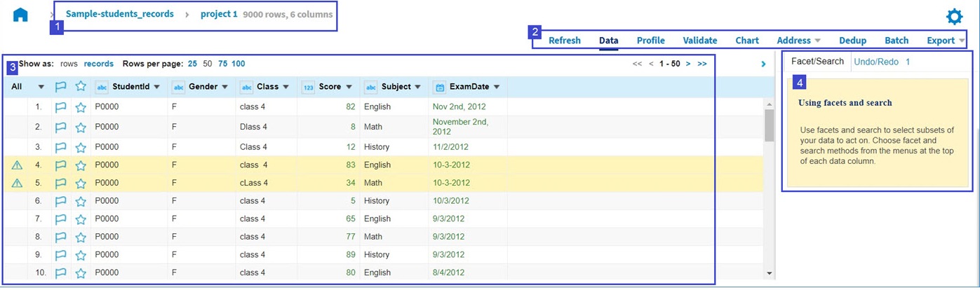Flag row 1 with the flag icon
The height and width of the screenshot is (290, 980).
click(x=61, y=107)
